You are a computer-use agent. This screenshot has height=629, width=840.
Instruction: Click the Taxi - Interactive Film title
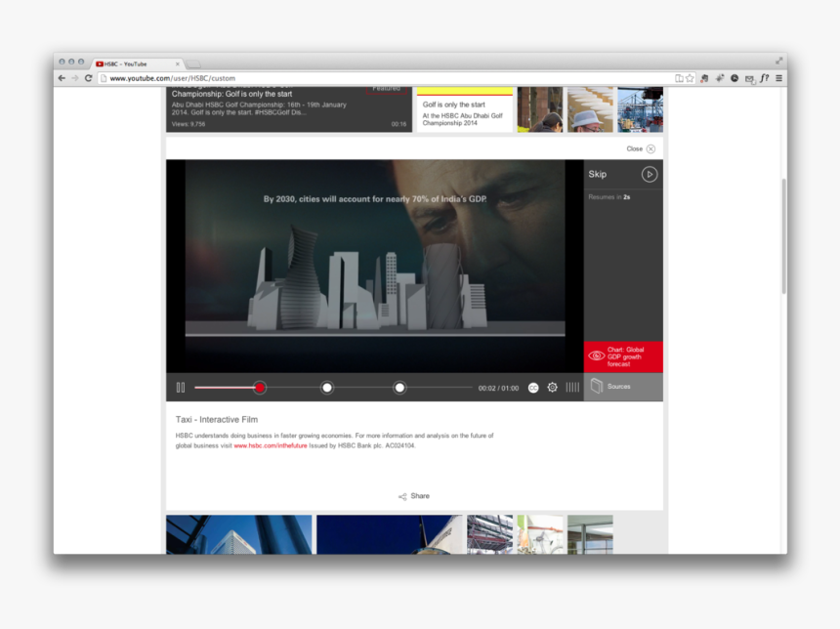[217, 420]
